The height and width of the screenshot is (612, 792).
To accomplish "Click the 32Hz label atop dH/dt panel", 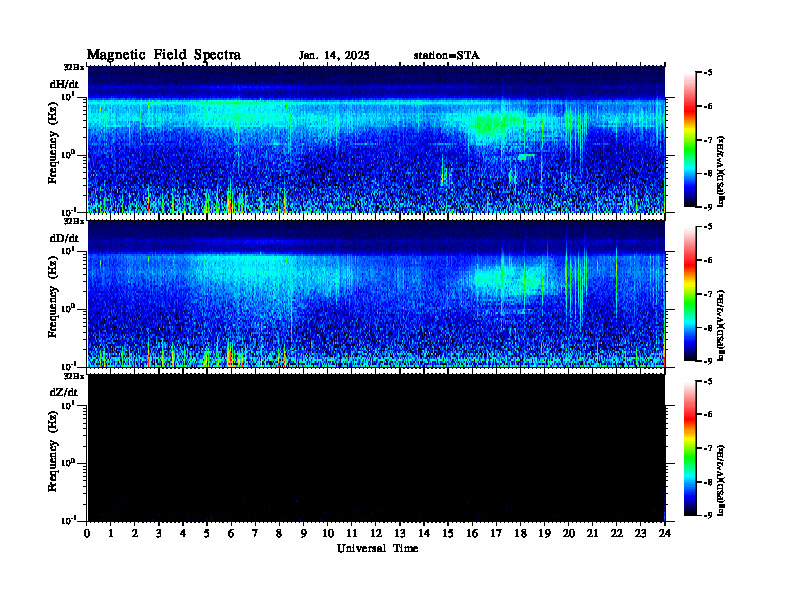I will pos(74,67).
